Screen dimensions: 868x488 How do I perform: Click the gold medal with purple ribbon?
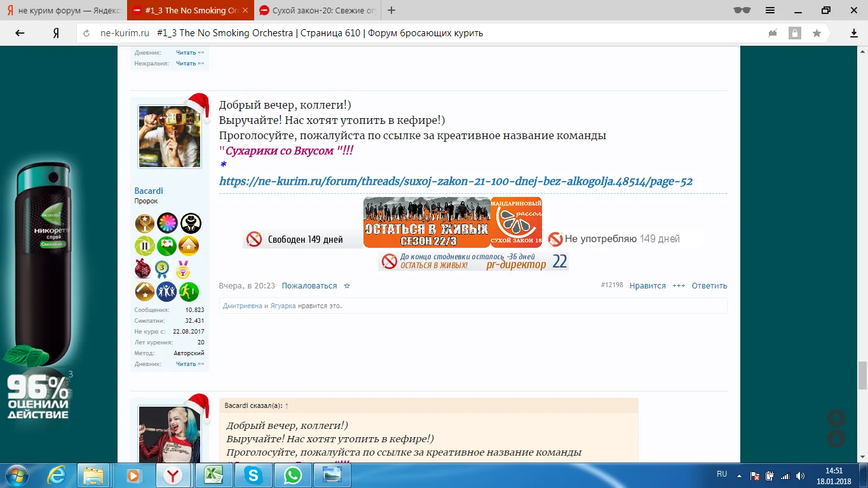pyautogui.click(x=183, y=269)
